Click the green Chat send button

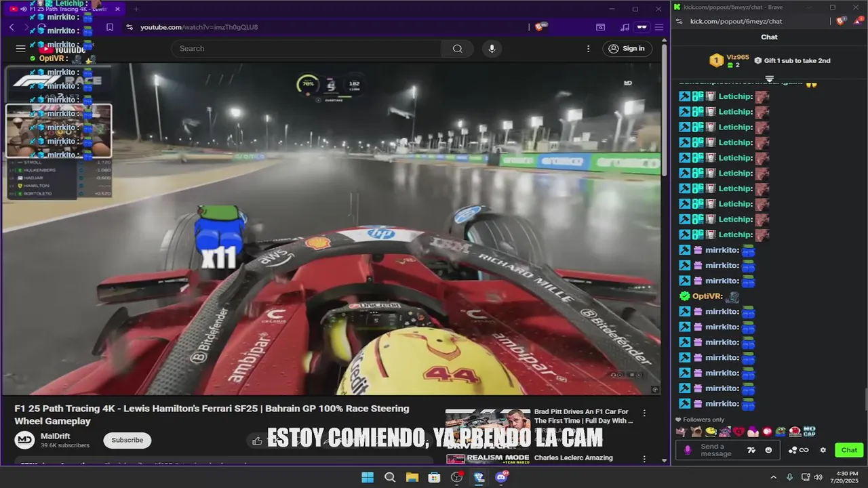tap(849, 450)
